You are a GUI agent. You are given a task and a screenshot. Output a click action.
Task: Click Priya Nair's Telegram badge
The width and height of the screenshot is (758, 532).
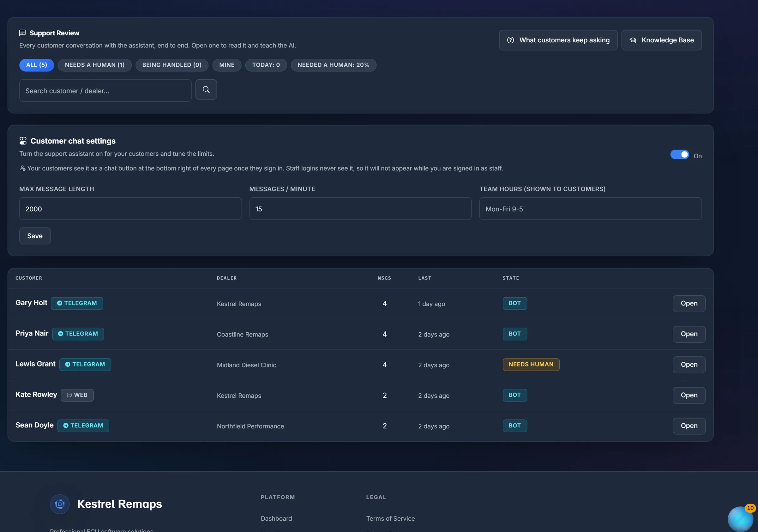pos(78,334)
